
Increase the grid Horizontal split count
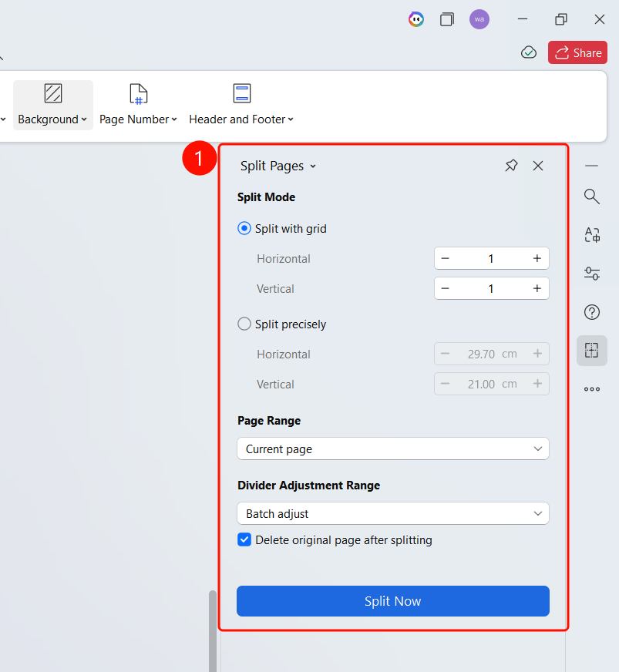click(x=537, y=258)
